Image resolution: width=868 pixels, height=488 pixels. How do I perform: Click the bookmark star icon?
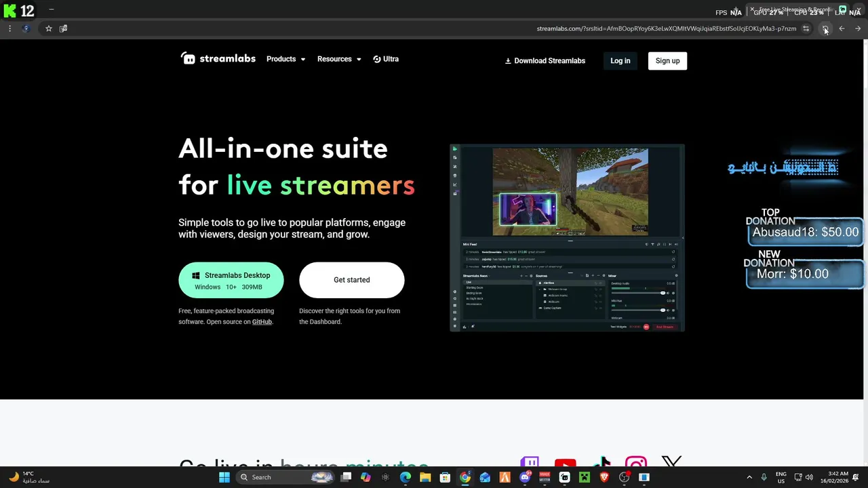click(49, 28)
